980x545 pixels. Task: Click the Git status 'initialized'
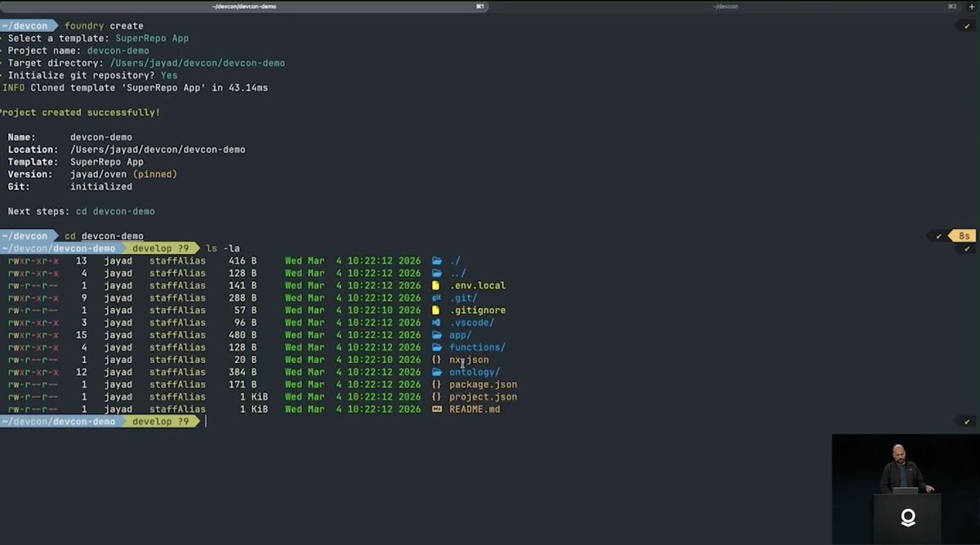(101, 186)
